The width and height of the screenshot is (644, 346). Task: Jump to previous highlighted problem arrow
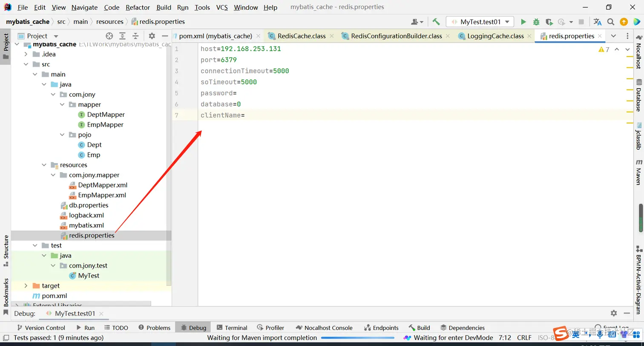(617, 49)
